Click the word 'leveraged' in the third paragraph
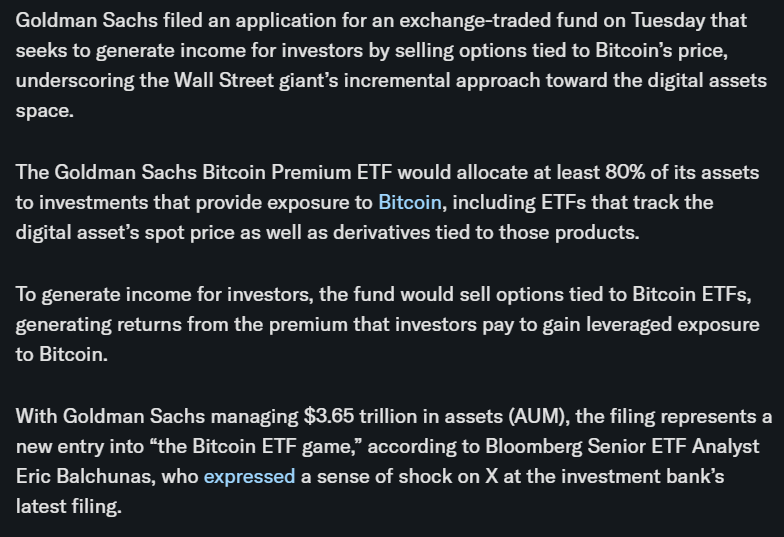 tap(611, 326)
